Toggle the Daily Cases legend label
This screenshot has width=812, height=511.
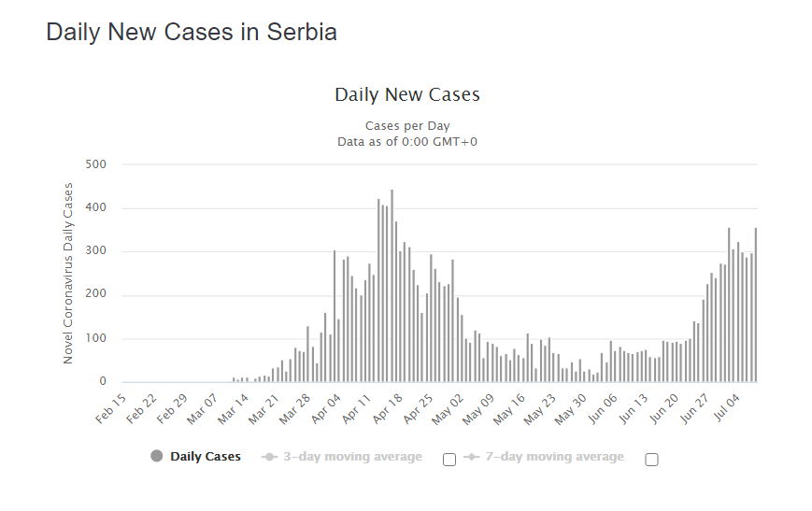point(206,457)
